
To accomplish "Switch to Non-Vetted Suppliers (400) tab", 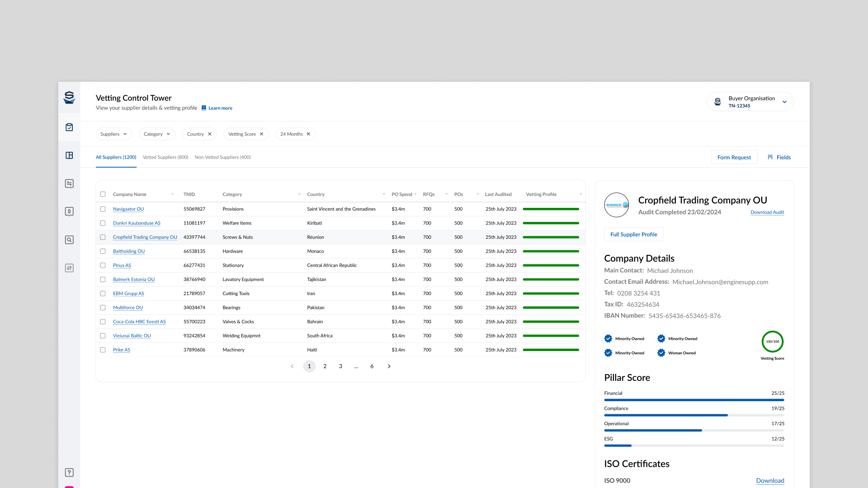I will [222, 157].
